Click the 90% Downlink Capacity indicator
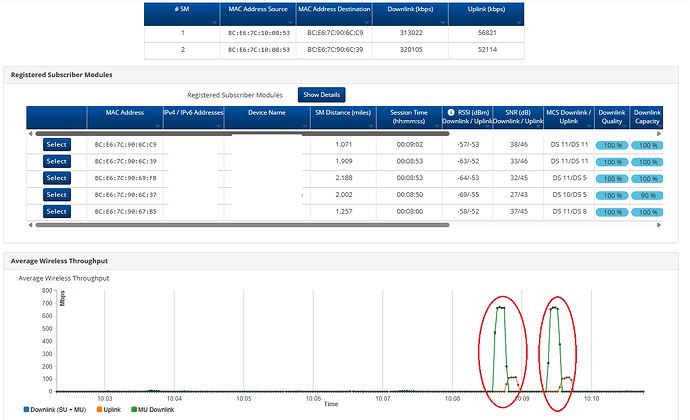 (648, 196)
